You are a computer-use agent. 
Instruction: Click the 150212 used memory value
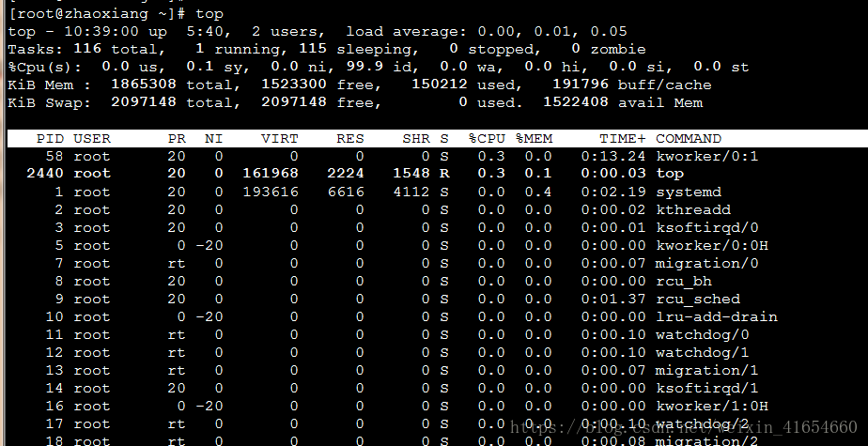click(x=439, y=85)
